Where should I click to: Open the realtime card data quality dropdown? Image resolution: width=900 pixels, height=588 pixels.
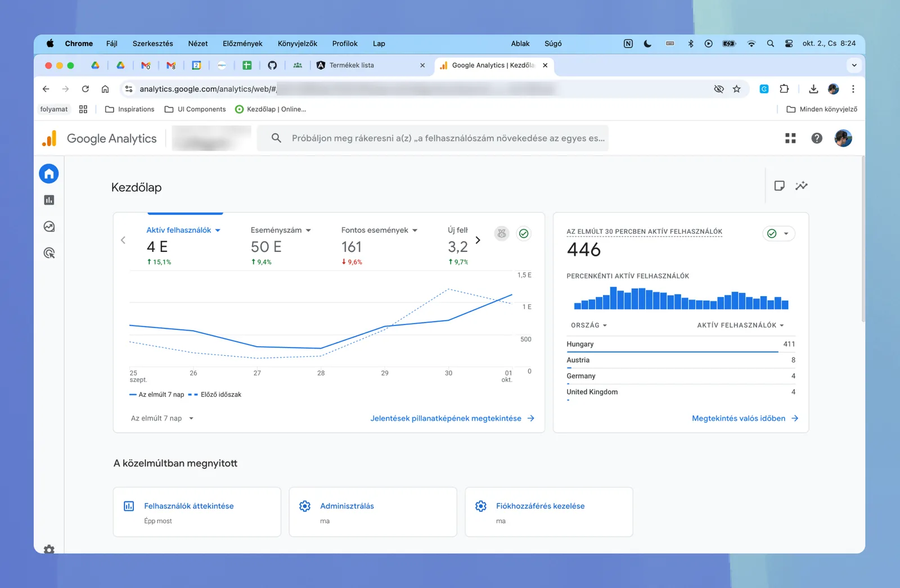pyautogui.click(x=778, y=233)
